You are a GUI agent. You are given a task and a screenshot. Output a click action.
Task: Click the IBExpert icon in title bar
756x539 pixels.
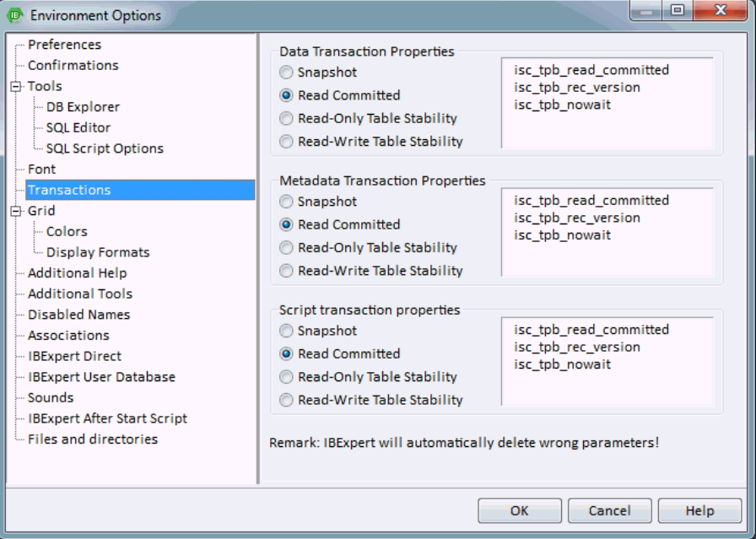click(x=15, y=15)
